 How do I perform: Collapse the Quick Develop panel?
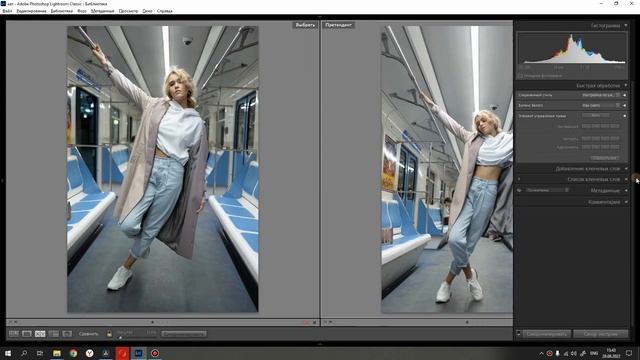[626, 86]
